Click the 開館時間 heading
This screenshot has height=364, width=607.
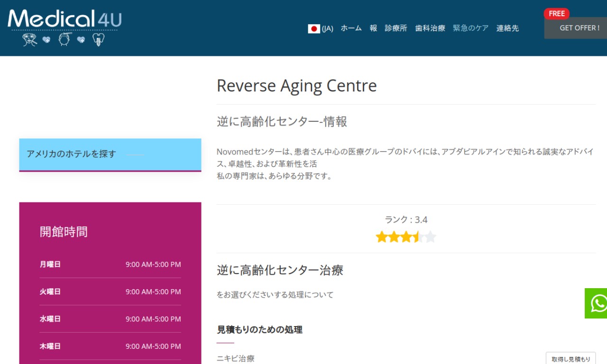(x=64, y=232)
